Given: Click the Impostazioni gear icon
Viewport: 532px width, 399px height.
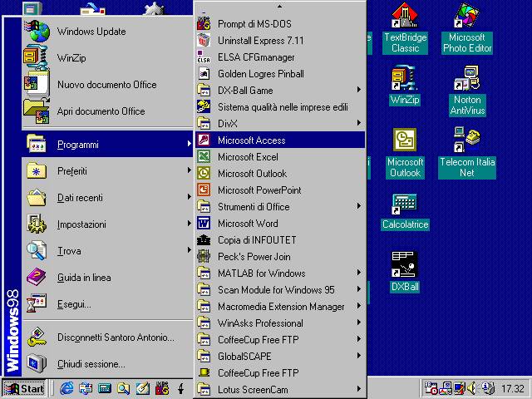Looking at the screenshot, I should click(37, 224).
